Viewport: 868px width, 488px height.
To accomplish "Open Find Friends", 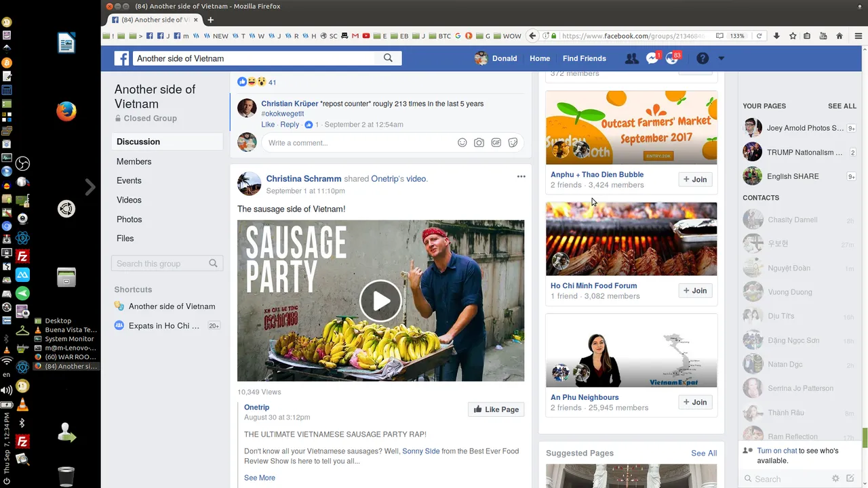I will [x=585, y=58].
